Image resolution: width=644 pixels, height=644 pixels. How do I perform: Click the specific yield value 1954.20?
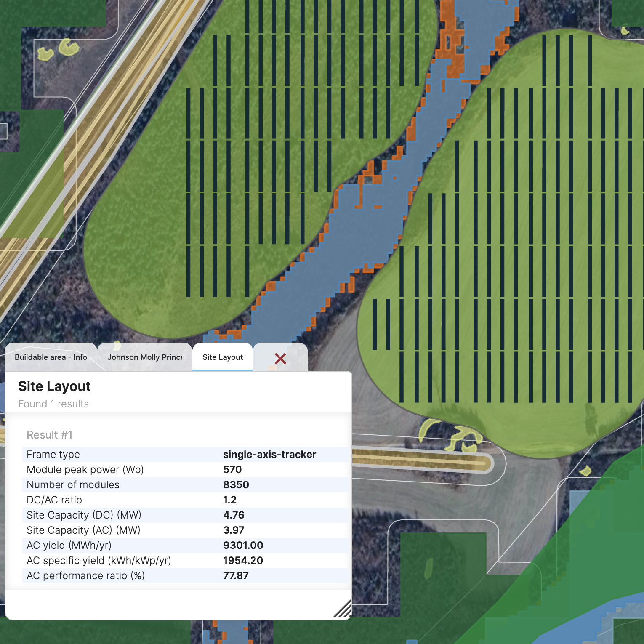(243, 561)
